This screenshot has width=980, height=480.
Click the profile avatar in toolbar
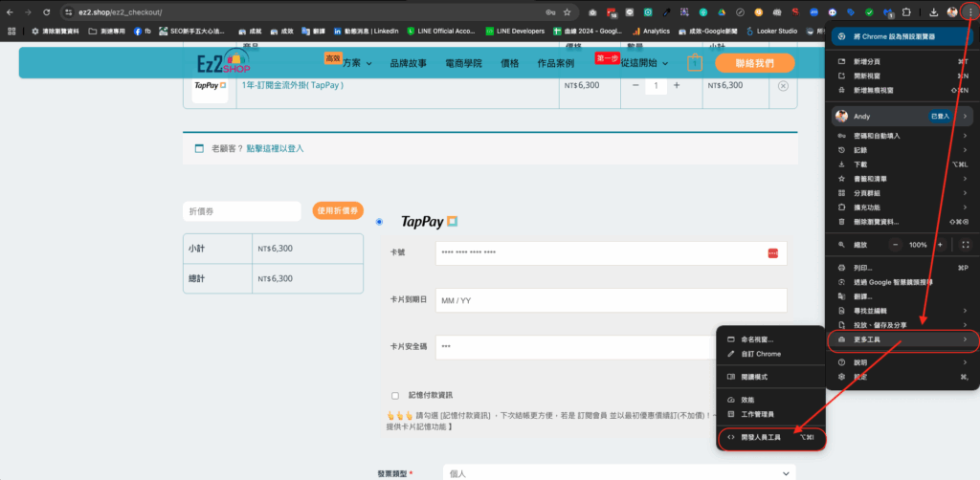pos(952,11)
